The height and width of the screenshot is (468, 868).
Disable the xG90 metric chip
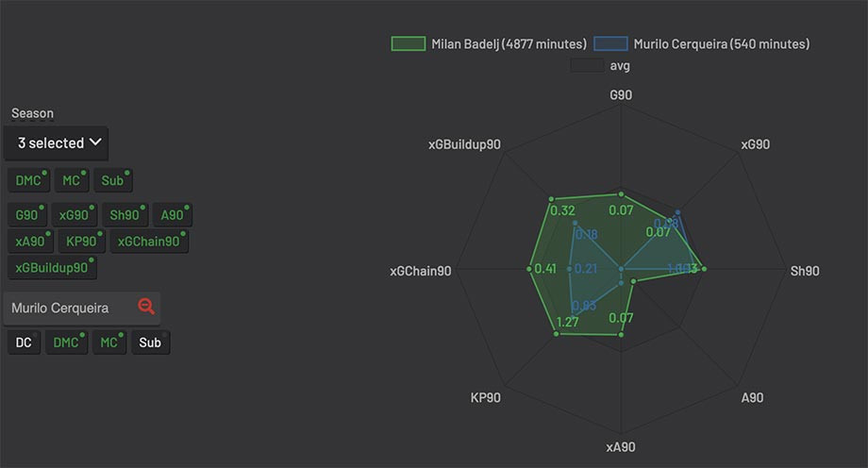click(75, 215)
